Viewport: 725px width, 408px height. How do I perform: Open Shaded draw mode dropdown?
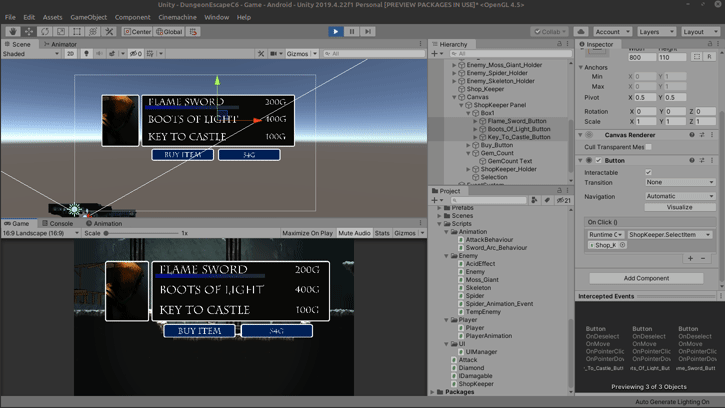coord(31,54)
